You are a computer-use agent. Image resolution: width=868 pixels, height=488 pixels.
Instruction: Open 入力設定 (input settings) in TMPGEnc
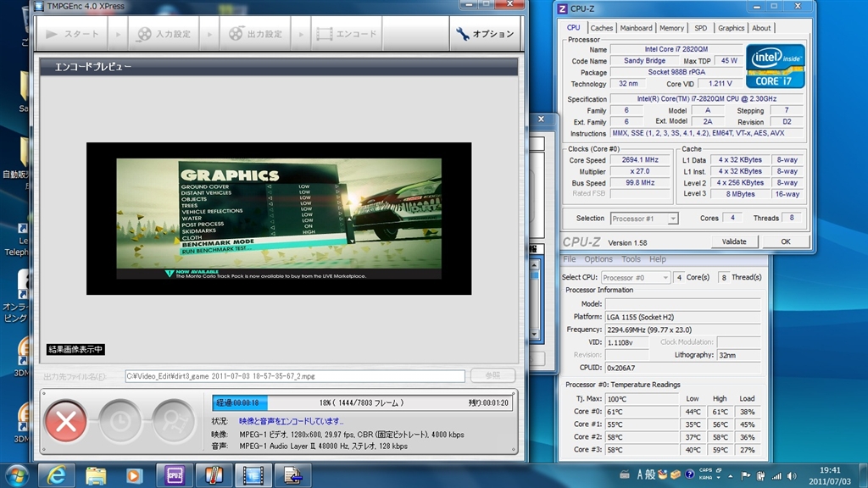coord(164,34)
